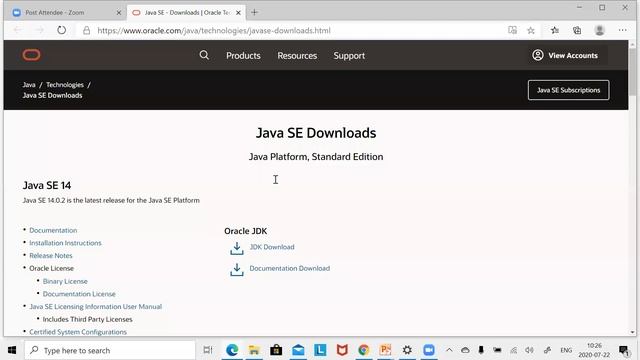This screenshot has height=360, width=640.
Task: Add this page to favorites star
Action: point(531,31)
